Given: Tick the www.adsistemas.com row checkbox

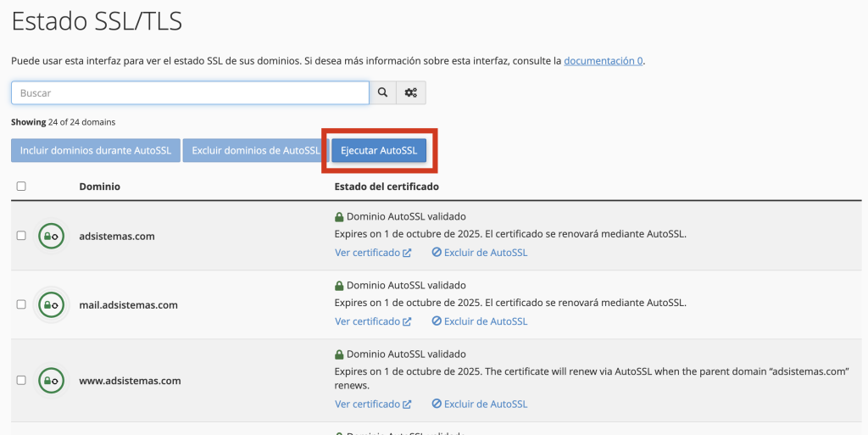Looking at the screenshot, I should pos(21,381).
